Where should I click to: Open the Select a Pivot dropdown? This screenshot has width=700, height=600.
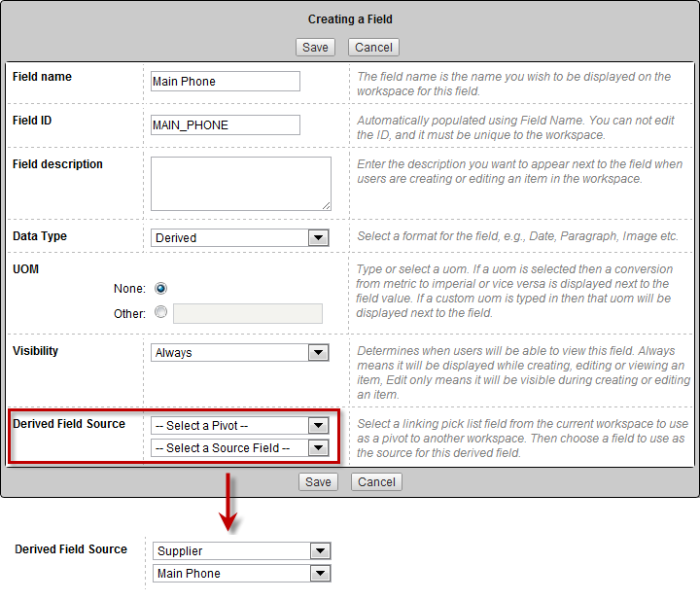(240, 426)
